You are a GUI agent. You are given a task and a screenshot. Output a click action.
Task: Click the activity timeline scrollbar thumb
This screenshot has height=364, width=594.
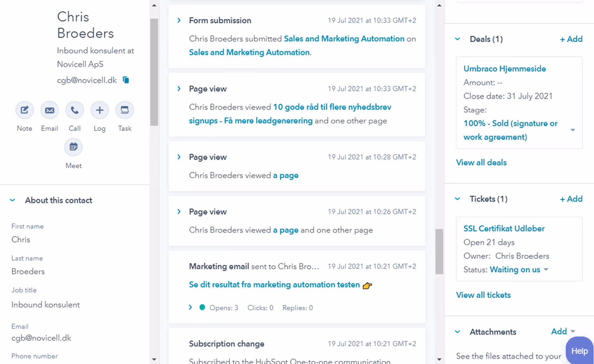pyautogui.click(x=439, y=252)
